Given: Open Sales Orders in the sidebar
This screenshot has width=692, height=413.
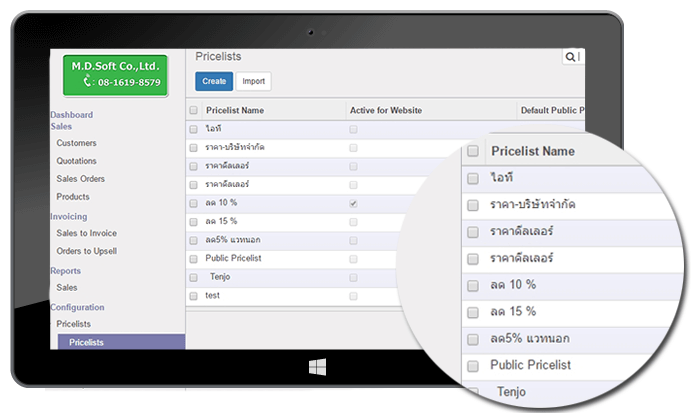Looking at the screenshot, I should click(80, 179).
